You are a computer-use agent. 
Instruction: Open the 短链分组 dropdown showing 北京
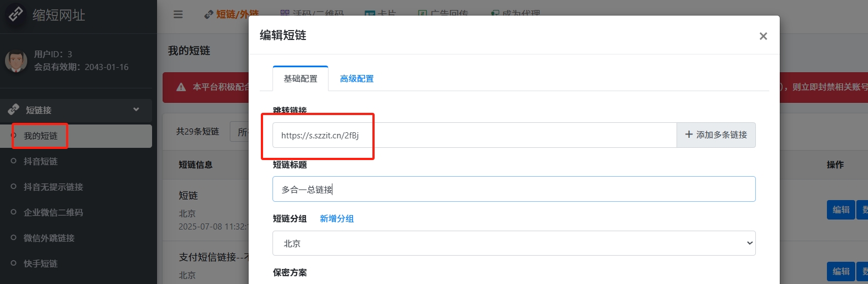(514, 243)
